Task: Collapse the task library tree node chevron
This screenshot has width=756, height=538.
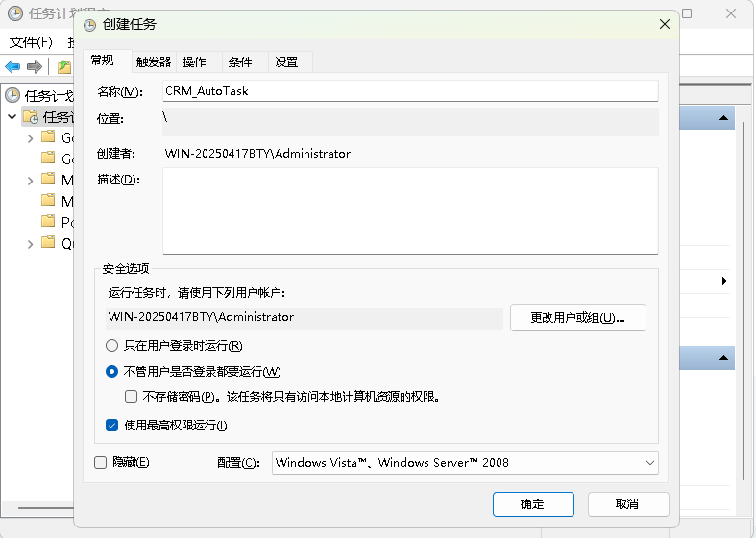Action: [x=12, y=116]
